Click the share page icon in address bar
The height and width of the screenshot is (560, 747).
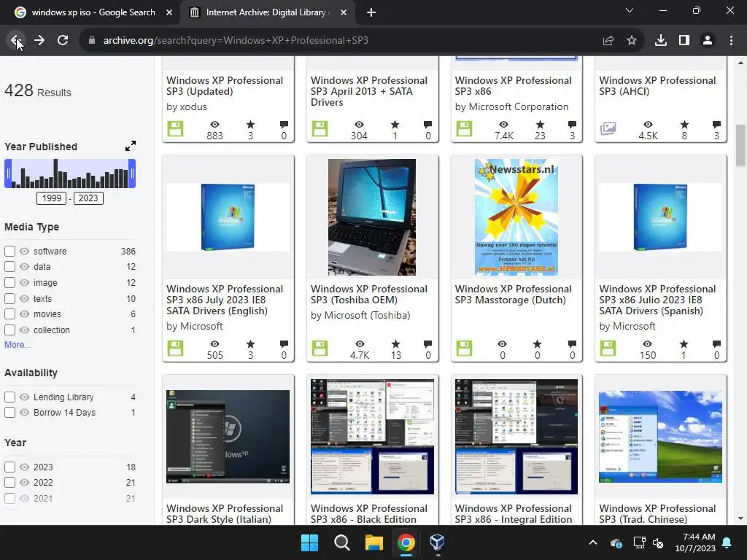608,41
